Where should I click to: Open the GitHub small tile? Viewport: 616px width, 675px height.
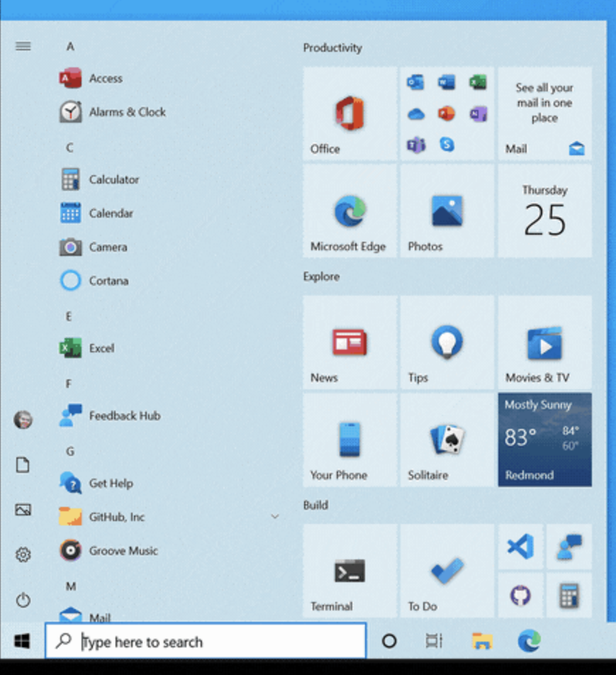click(521, 596)
